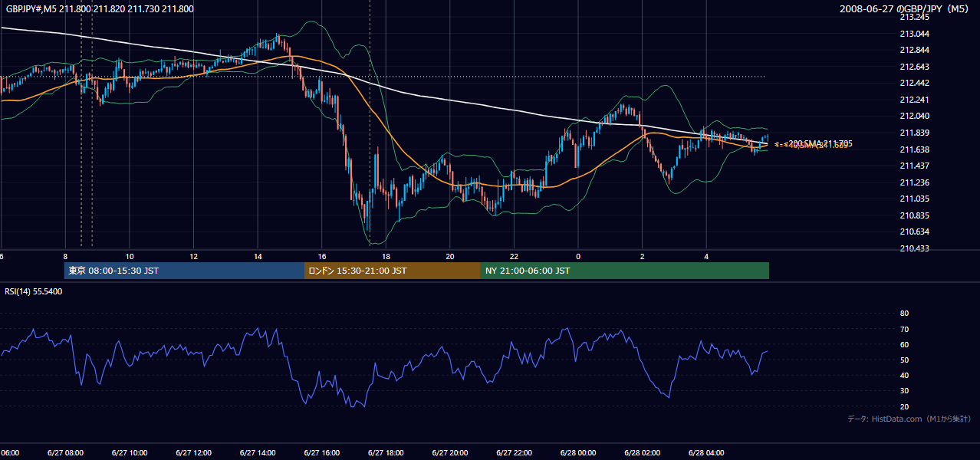Viewport: 980px width, 460px height.
Task: Click the 6/28 04:00 time axis label
Action: [706, 452]
